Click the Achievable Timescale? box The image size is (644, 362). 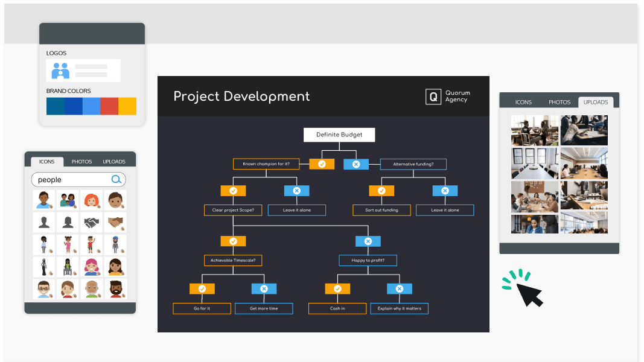pyautogui.click(x=234, y=260)
